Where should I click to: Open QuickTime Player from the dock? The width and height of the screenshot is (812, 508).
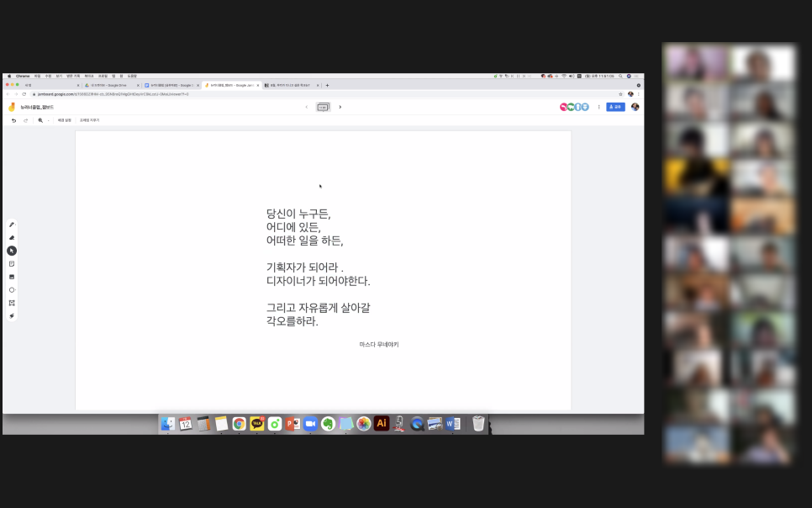pyautogui.click(x=417, y=424)
